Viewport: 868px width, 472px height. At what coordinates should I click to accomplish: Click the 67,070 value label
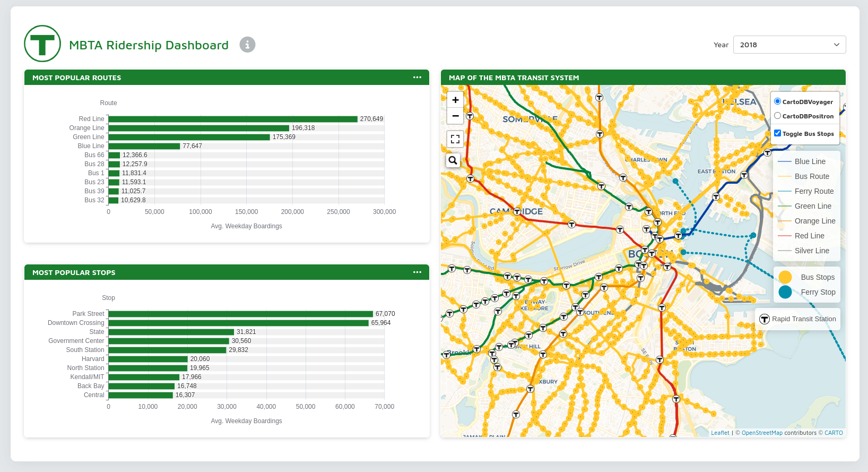tap(385, 314)
